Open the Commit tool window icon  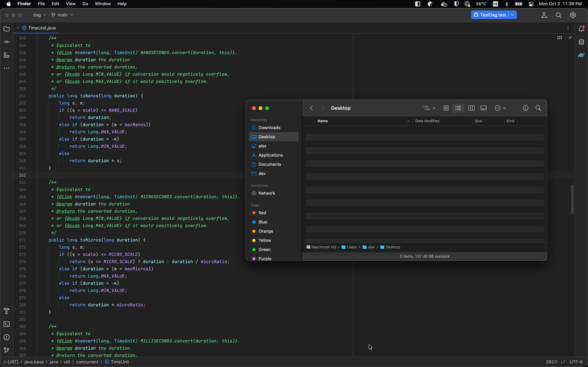[x=7, y=42]
